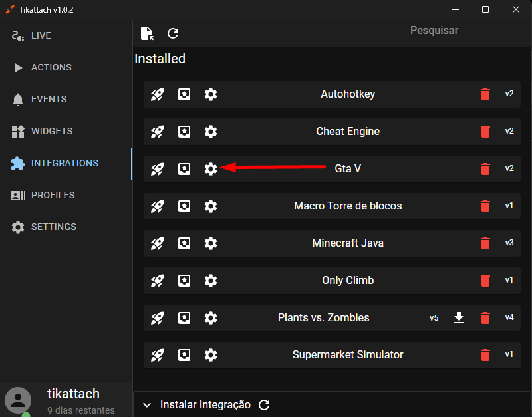Launch the Macro Torre de blocos integration
The height and width of the screenshot is (417, 532).
click(158, 206)
